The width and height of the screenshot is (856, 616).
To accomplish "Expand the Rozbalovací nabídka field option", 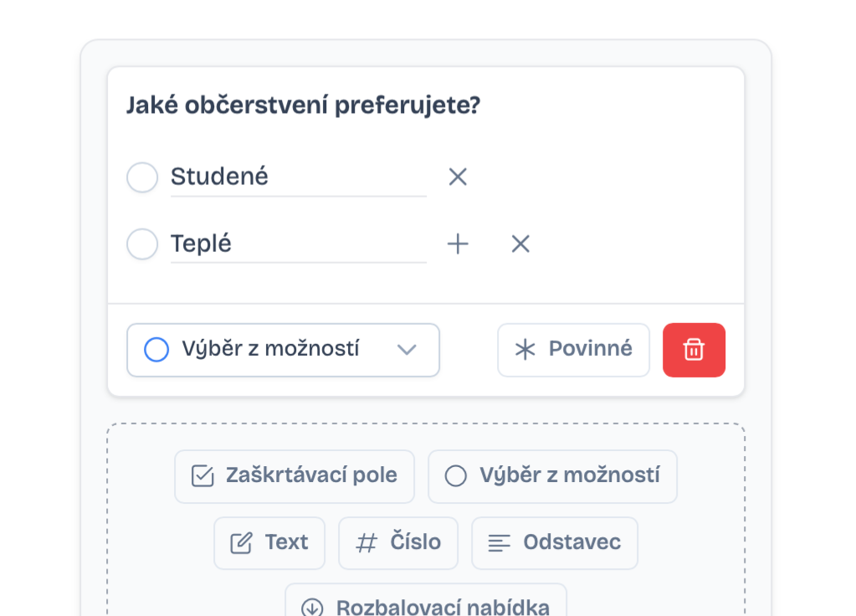I will (427, 607).
